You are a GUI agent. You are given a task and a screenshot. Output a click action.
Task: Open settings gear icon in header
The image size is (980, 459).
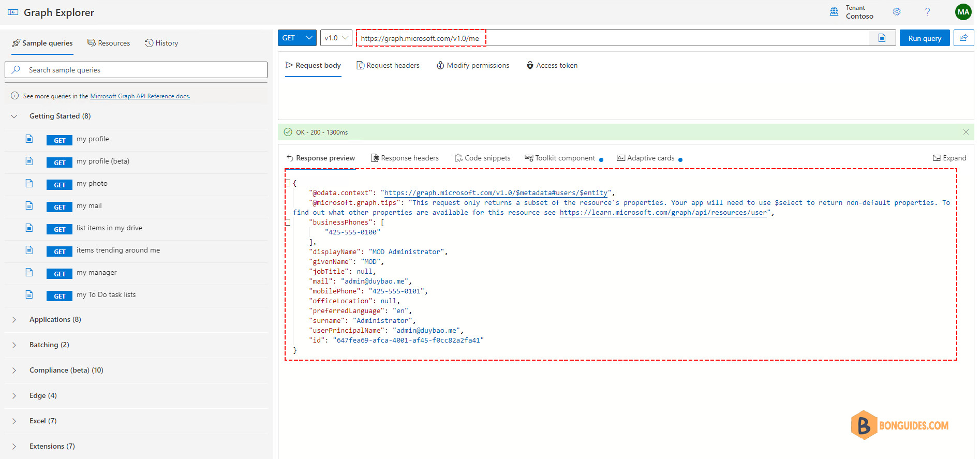coord(897,12)
